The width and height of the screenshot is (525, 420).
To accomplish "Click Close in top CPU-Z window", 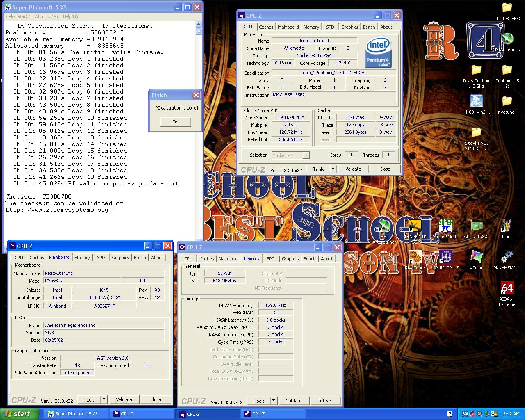I will pos(385,169).
